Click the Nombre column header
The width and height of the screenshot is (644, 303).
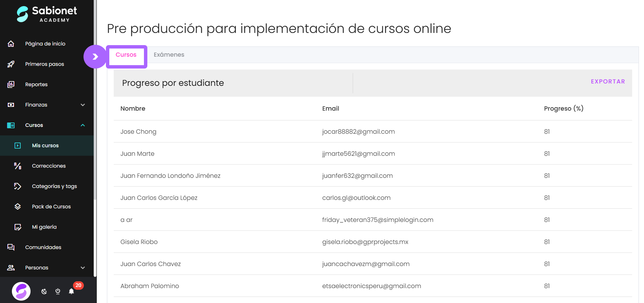tap(133, 109)
